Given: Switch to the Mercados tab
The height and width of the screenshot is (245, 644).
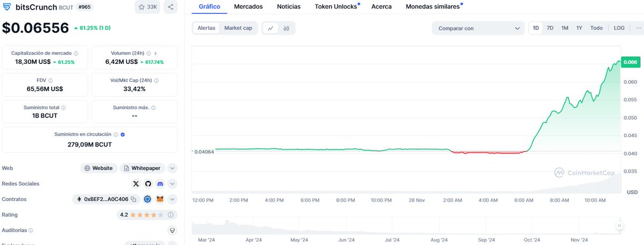Looking at the screenshot, I should coord(248,7).
